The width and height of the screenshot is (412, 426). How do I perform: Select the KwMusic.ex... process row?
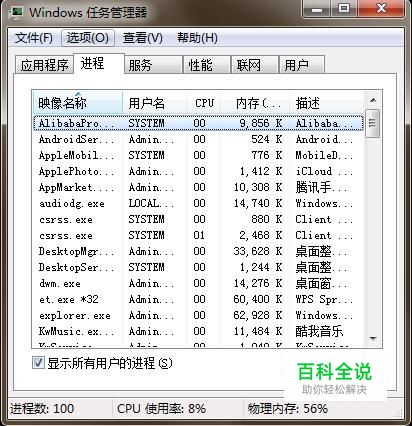pos(198,331)
